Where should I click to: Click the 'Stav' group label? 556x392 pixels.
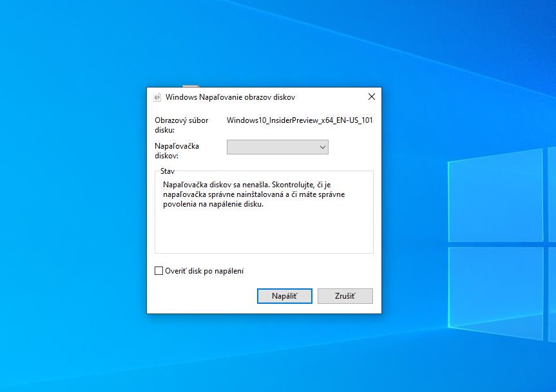coord(168,171)
